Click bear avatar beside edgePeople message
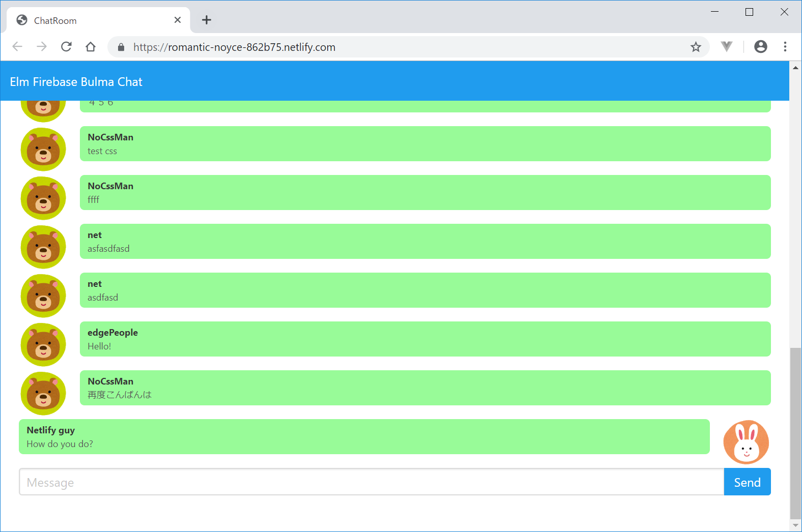802x532 pixels. coord(43,345)
